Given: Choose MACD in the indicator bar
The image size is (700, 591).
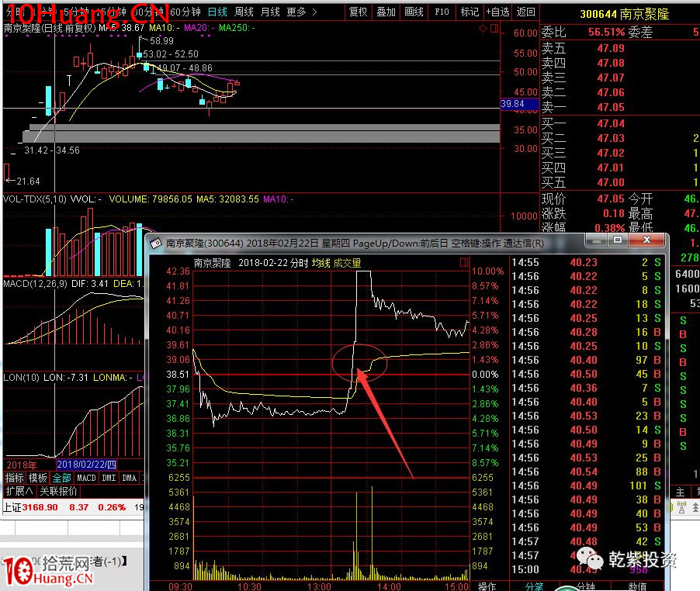Looking at the screenshot, I should 86,478.
